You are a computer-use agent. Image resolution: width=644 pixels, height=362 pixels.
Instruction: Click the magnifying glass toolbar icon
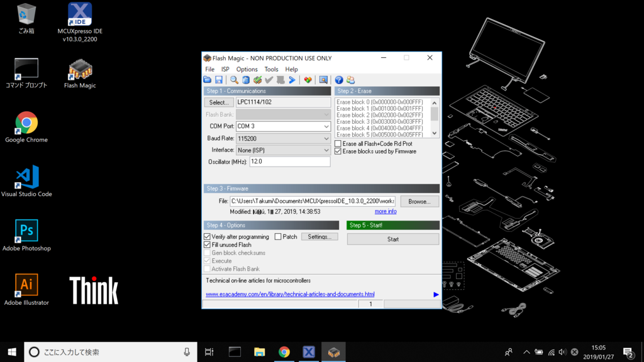(x=234, y=80)
